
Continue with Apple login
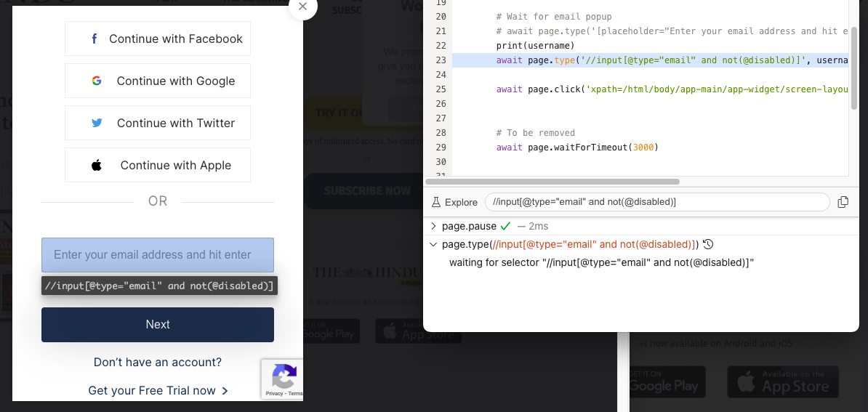click(x=158, y=165)
